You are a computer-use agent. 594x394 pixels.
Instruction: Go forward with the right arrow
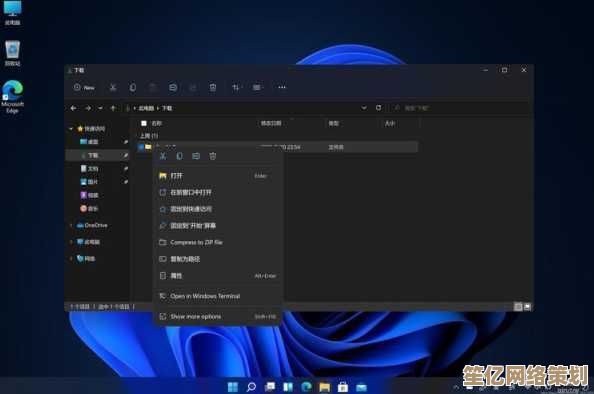88,108
